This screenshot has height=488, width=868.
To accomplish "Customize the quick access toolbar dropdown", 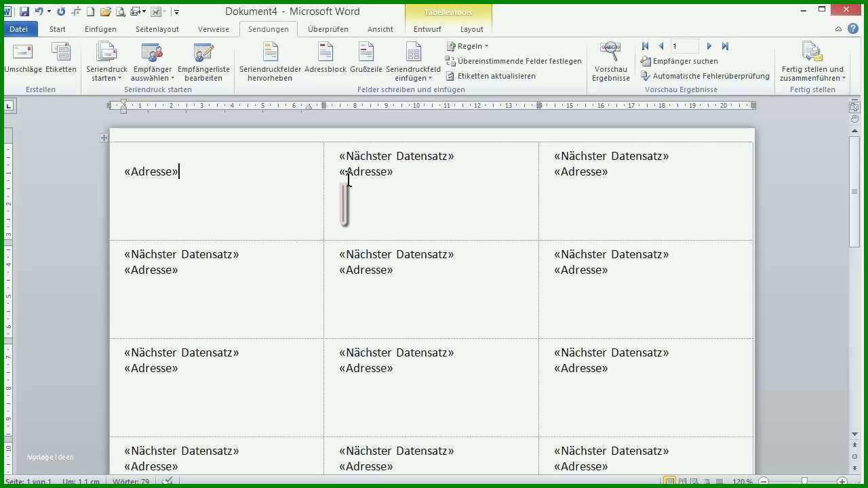I will point(176,12).
